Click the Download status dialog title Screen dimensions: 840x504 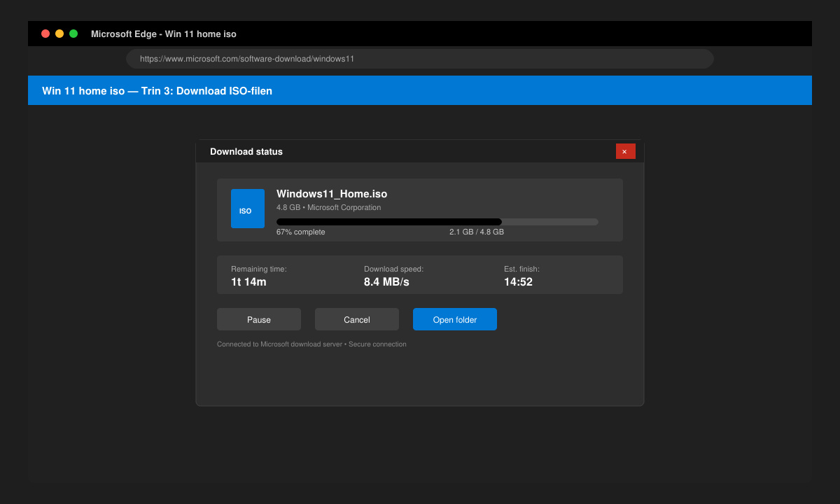point(246,151)
